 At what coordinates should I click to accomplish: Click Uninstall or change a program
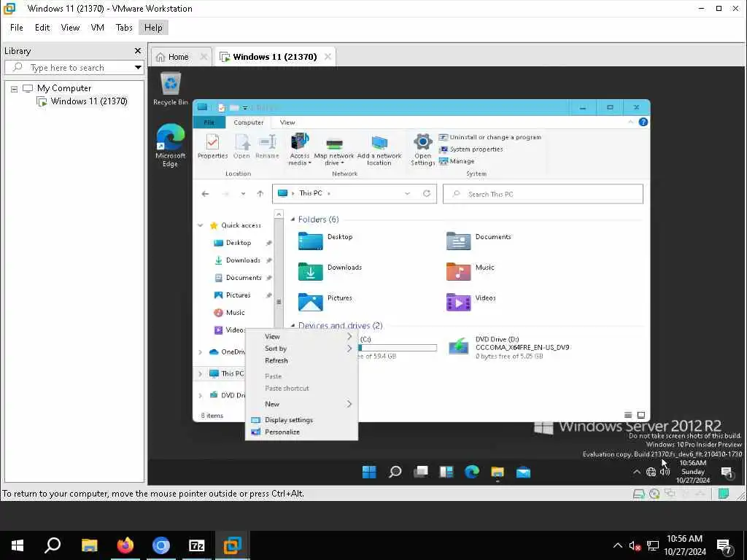489,137
